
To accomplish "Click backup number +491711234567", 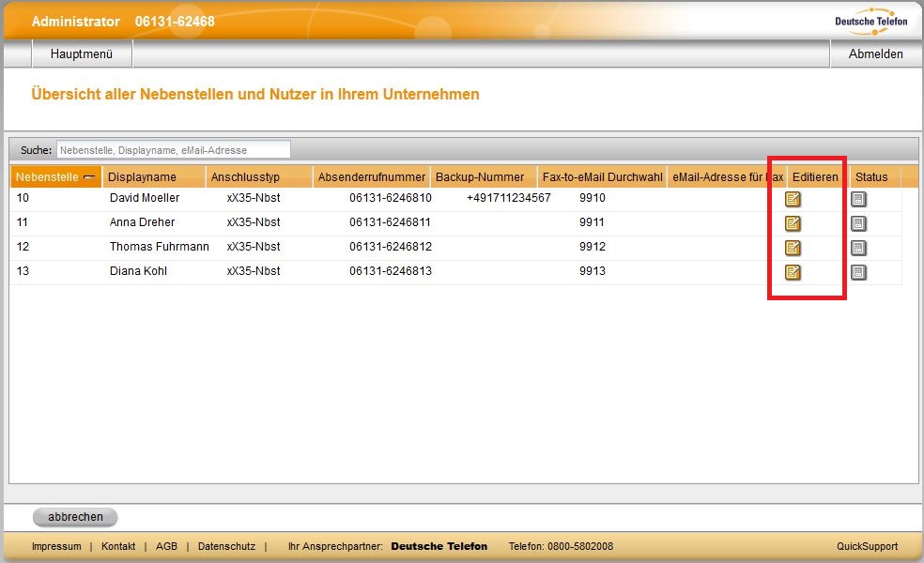I will point(509,198).
